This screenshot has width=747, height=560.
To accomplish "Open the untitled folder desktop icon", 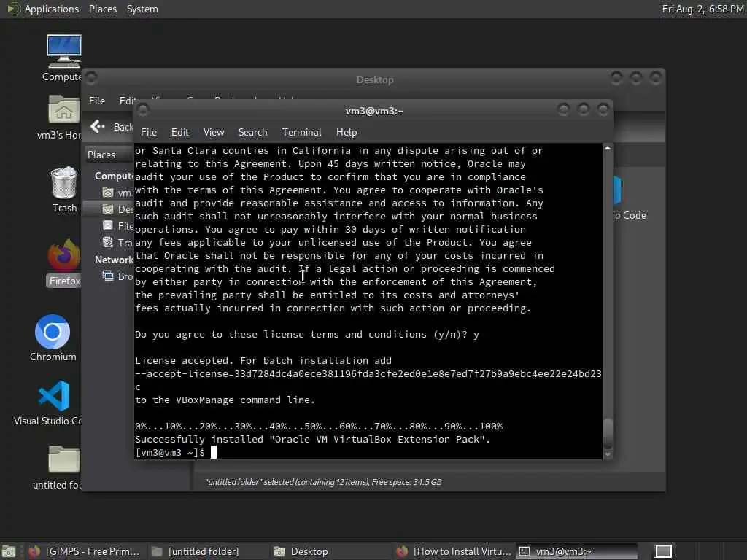I will (63, 460).
